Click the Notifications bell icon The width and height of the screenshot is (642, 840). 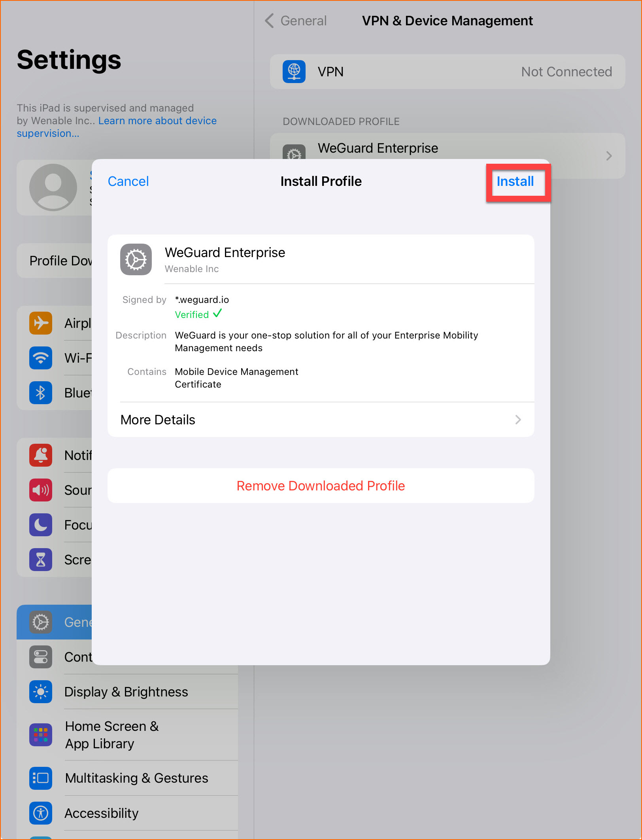click(41, 455)
